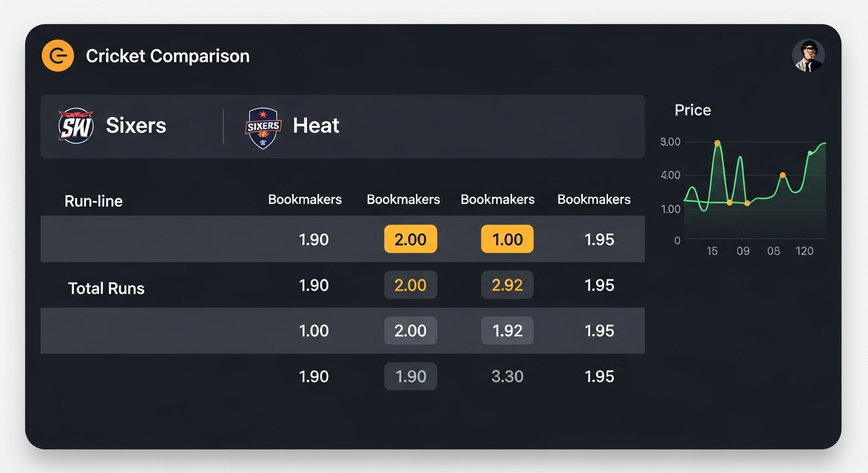Viewport: 868px width, 473px height.
Task: Open the user profile avatar
Action: [x=808, y=56]
